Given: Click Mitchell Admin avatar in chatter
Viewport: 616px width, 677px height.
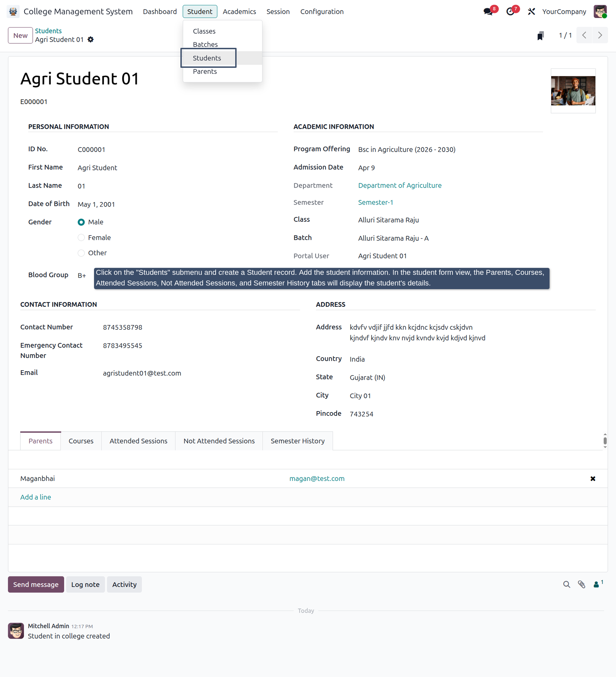Looking at the screenshot, I should (x=16, y=631).
